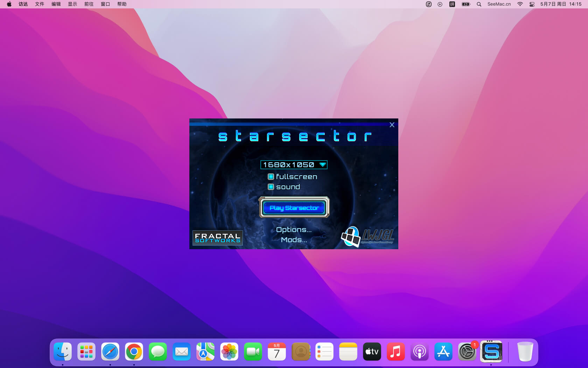Click the Fractal Softworks logo
588x368 pixels.
pos(217,238)
